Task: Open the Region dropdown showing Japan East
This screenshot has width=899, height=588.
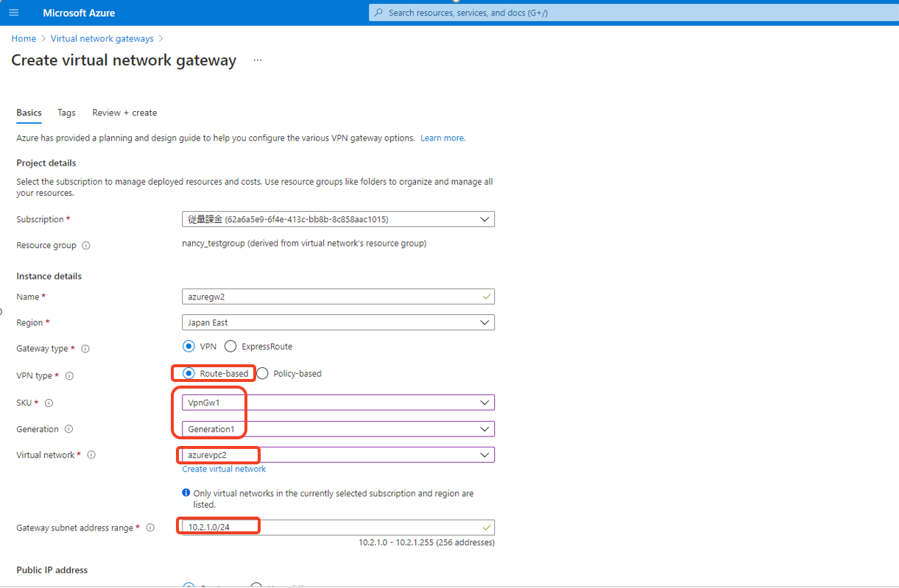Action: [x=338, y=322]
